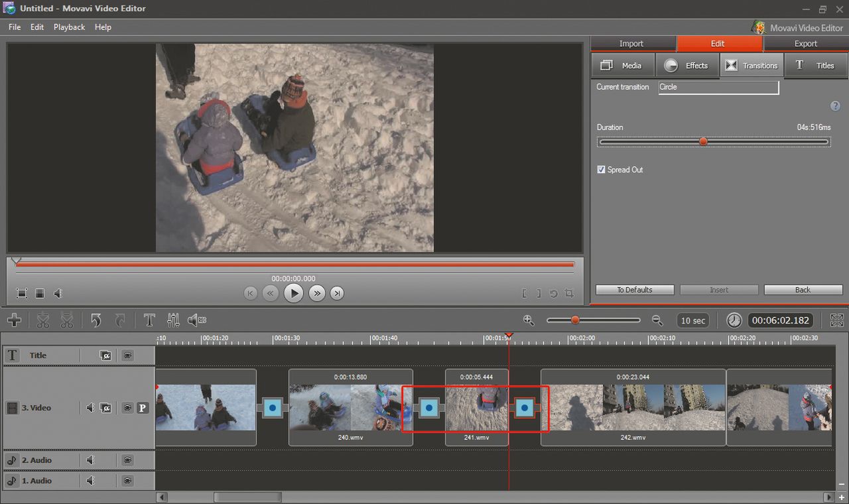Click the zoom out magnifier icon
The height and width of the screenshot is (504, 849).
pos(657,320)
